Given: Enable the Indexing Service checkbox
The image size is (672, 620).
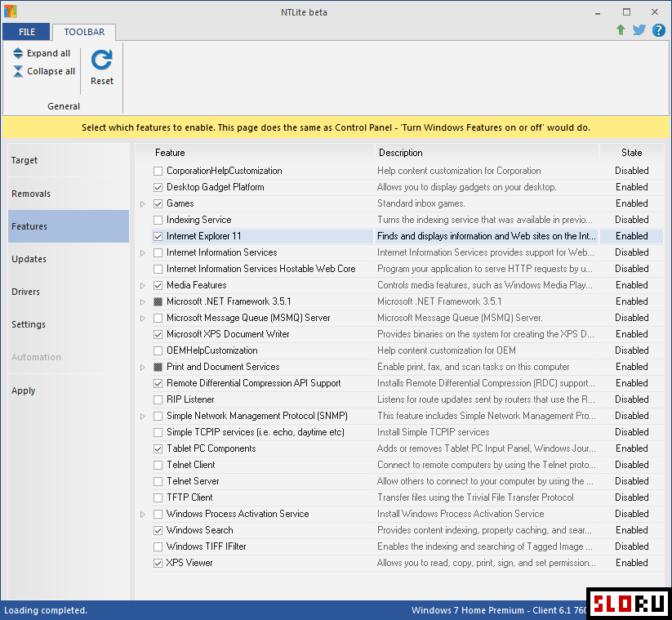Looking at the screenshot, I should point(158,220).
